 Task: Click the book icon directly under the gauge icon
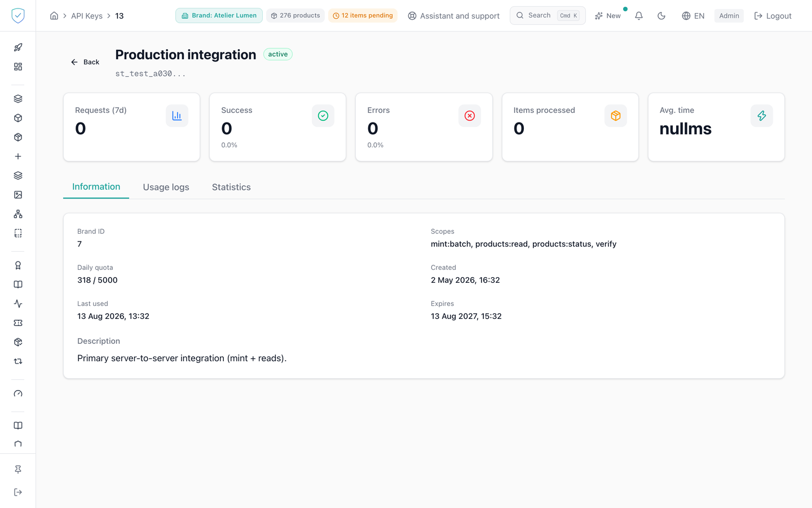18,426
